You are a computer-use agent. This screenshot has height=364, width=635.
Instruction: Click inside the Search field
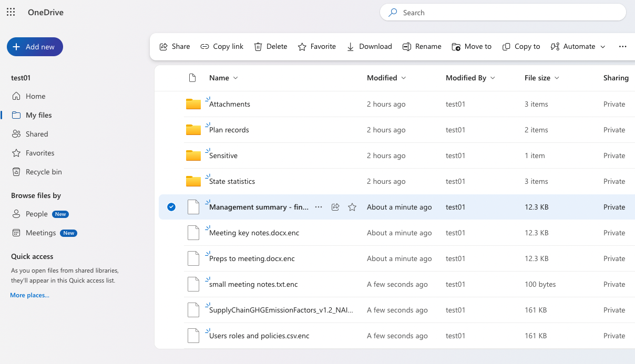click(503, 12)
